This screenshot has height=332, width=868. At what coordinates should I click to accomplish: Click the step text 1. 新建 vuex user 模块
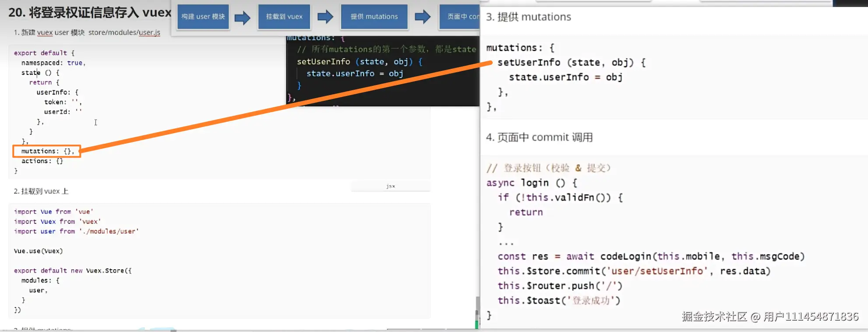pyautogui.click(x=49, y=32)
